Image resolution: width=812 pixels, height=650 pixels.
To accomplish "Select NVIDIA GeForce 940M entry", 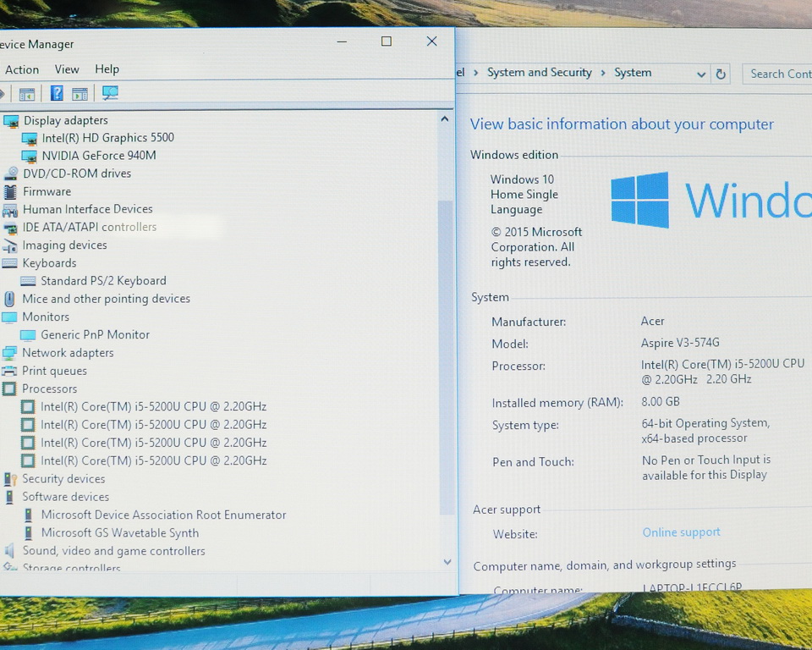I will (99, 156).
